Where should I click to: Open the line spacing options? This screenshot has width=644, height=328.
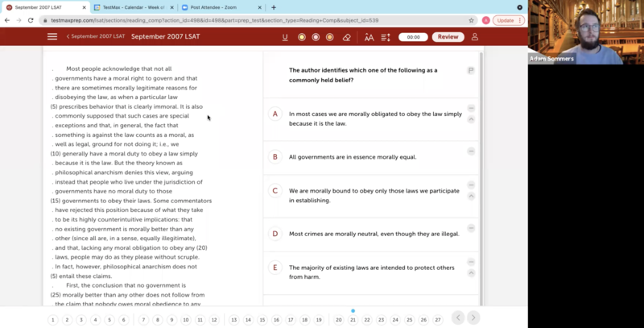(x=386, y=37)
